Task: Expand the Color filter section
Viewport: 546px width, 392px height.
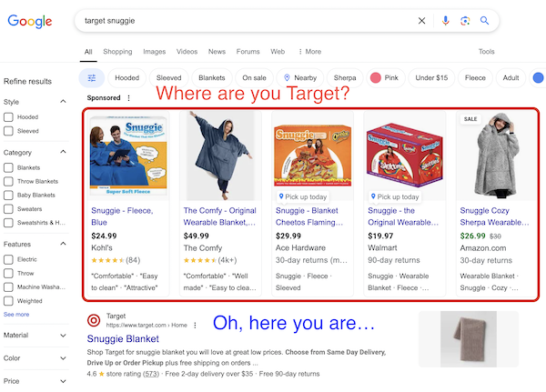Action: pyautogui.click(x=35, y=358)
